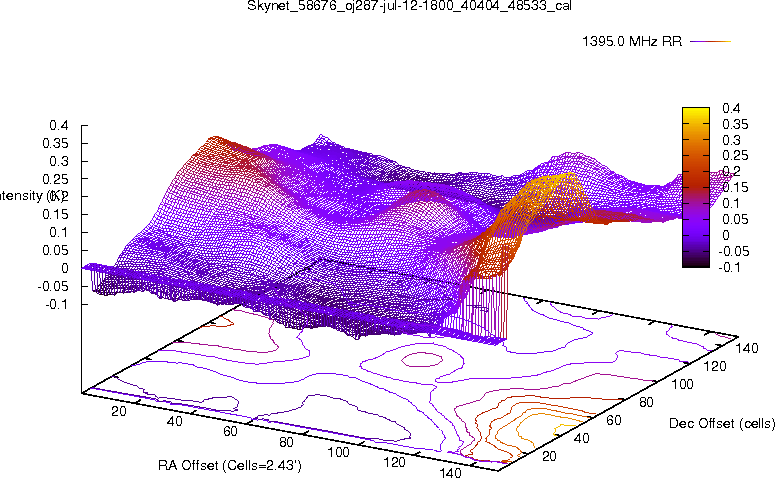
Task: Click tick 80 on the RA Offset axis
Action: (286, 442)
